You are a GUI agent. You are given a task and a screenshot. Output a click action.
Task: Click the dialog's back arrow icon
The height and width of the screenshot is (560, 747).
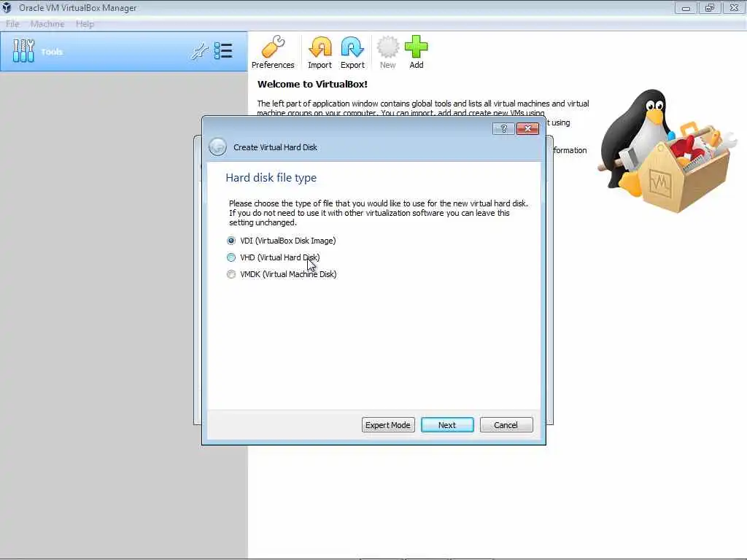coord(217,147)
